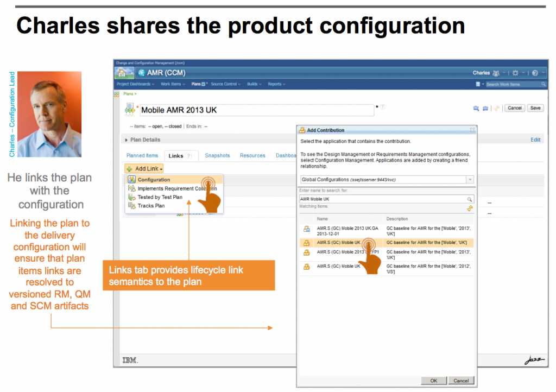Screen dimensions: 556x392
Task: Click the refresh icon above the matching items
Action: point(470,208)
